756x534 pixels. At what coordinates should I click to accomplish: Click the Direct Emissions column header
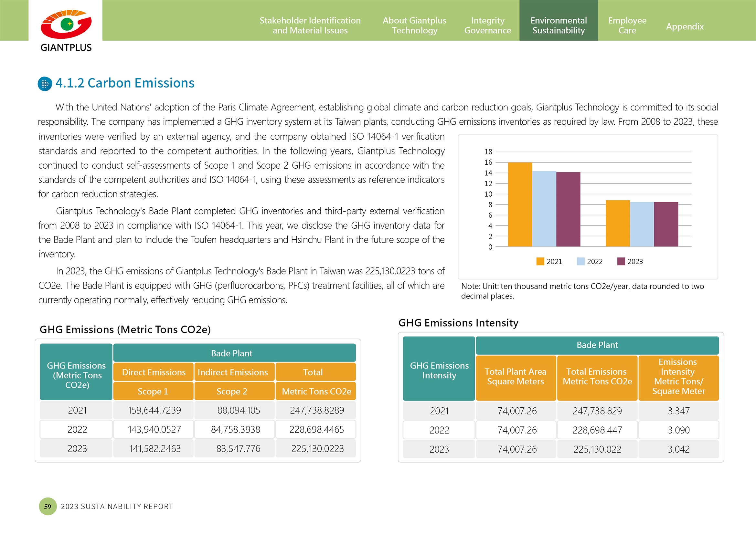(x=154, y=372)
